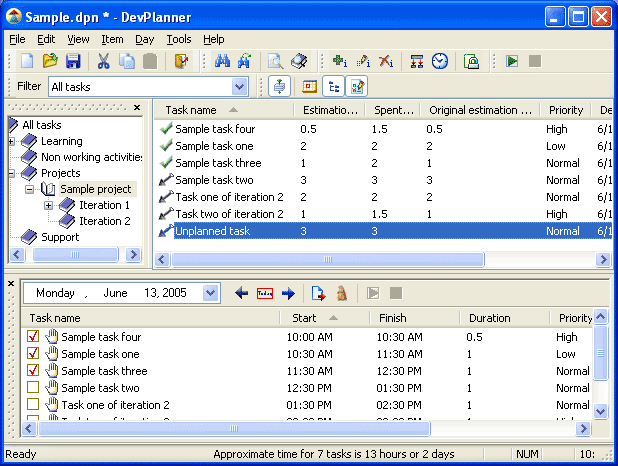Open the Item menu
The width and height of the screenshot is (618, 466).
point(112,39)
